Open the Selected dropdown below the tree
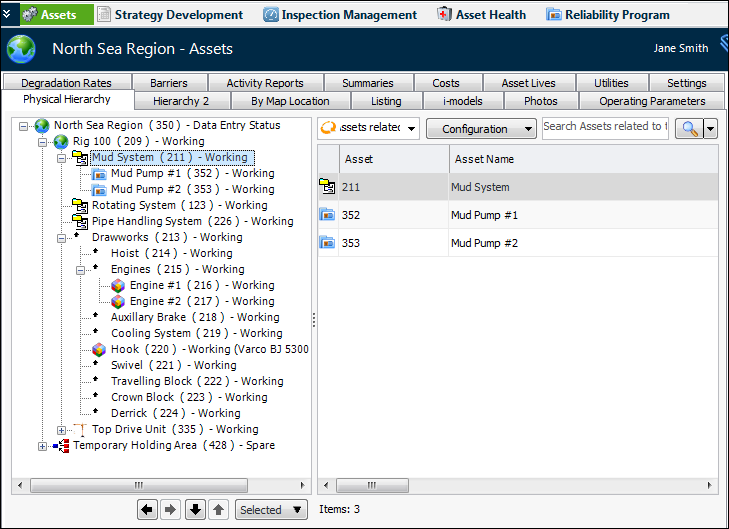The image size is (729, 529). [271, 510]
